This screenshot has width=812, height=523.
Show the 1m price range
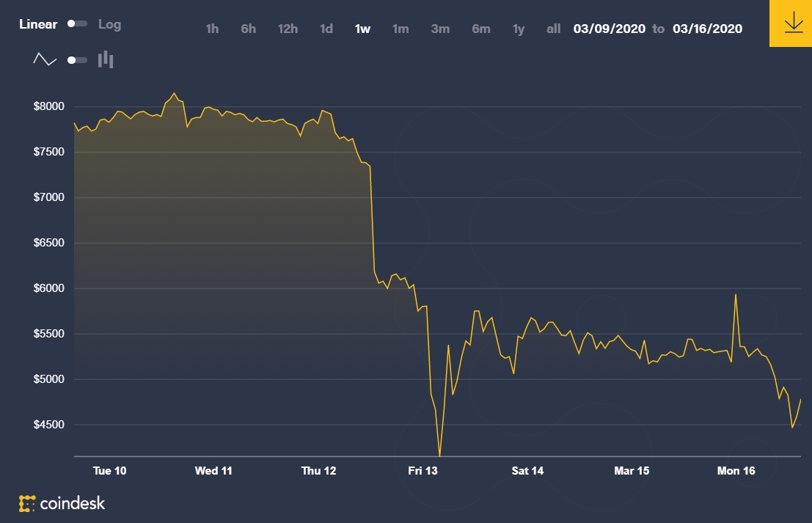coord(400,29)
